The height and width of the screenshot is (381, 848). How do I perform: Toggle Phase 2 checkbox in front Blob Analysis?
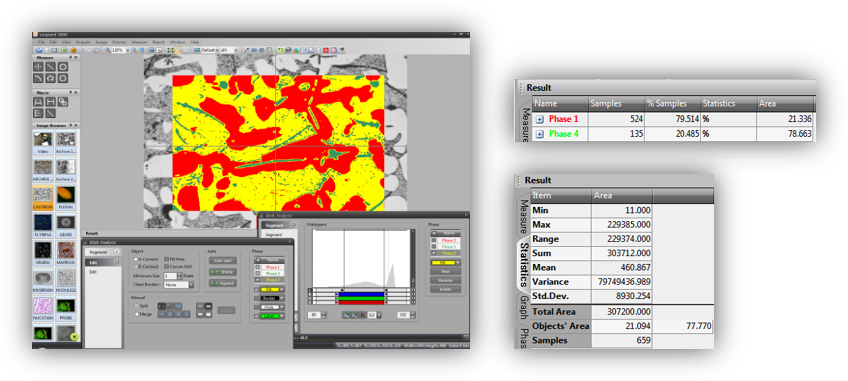coord(257,273)
